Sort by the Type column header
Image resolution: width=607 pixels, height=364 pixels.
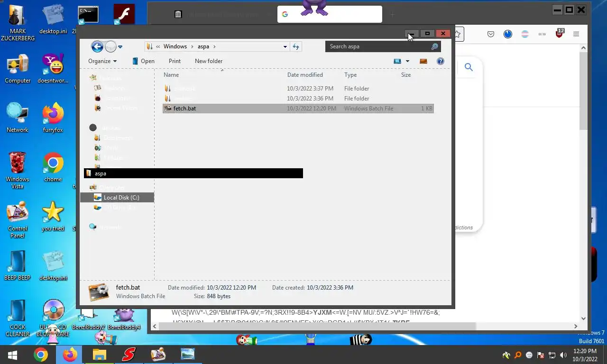click(x=350, y=75)
